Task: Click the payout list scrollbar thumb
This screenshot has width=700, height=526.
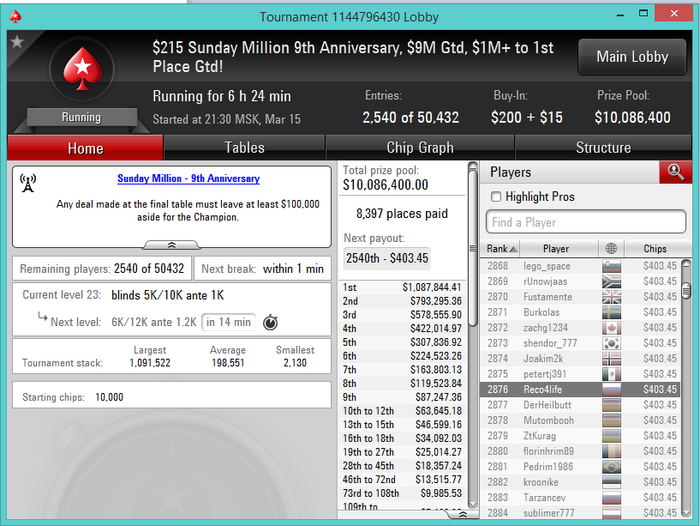Action: click(473, 248)
